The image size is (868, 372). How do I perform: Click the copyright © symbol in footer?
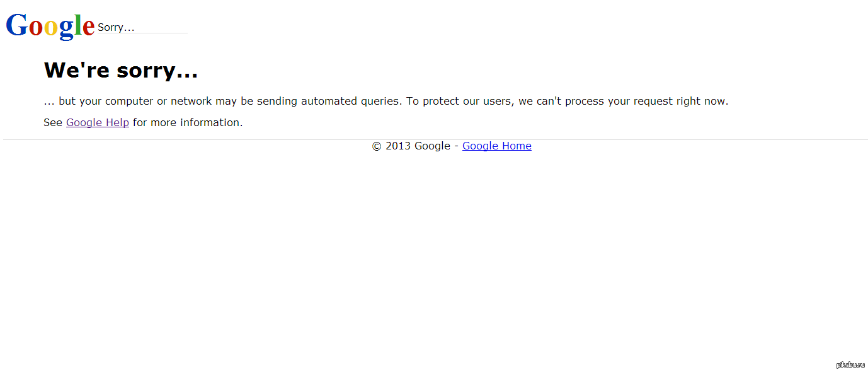coord(377,146)
